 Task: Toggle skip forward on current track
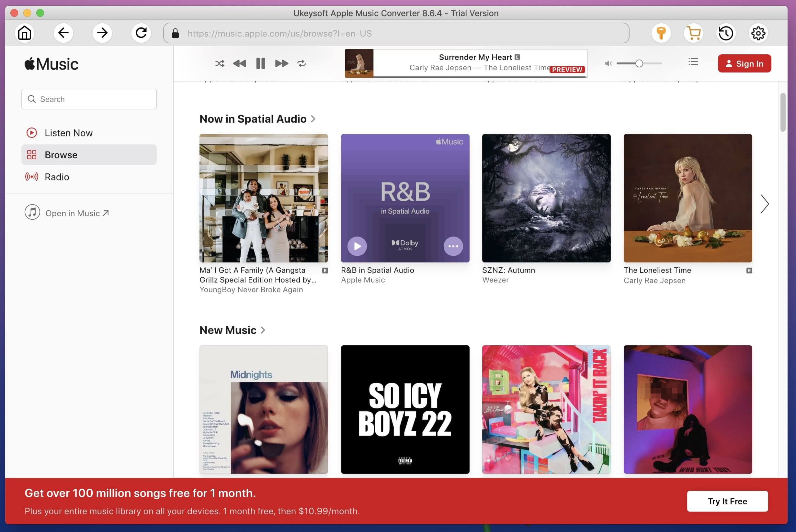point(281,63)
